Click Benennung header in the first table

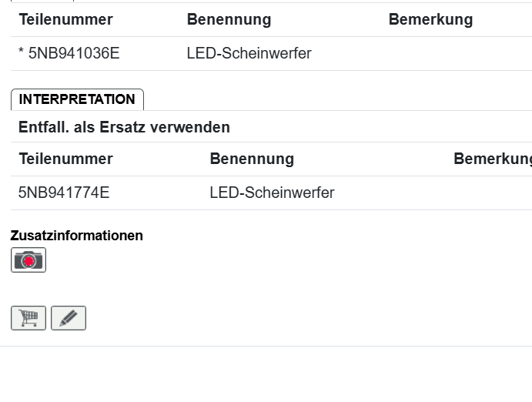pyautogui.click(x=229, y=20)
